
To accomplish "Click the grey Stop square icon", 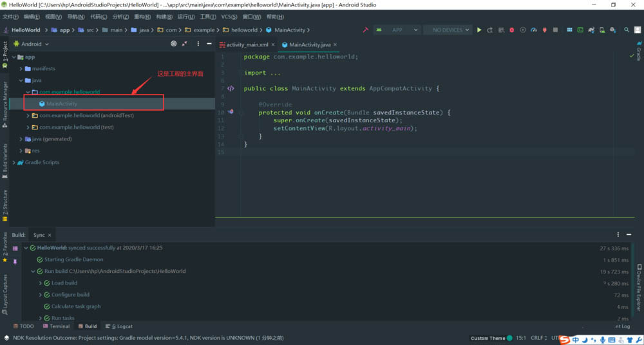I will pyautogui.click(x=555, y=30).
